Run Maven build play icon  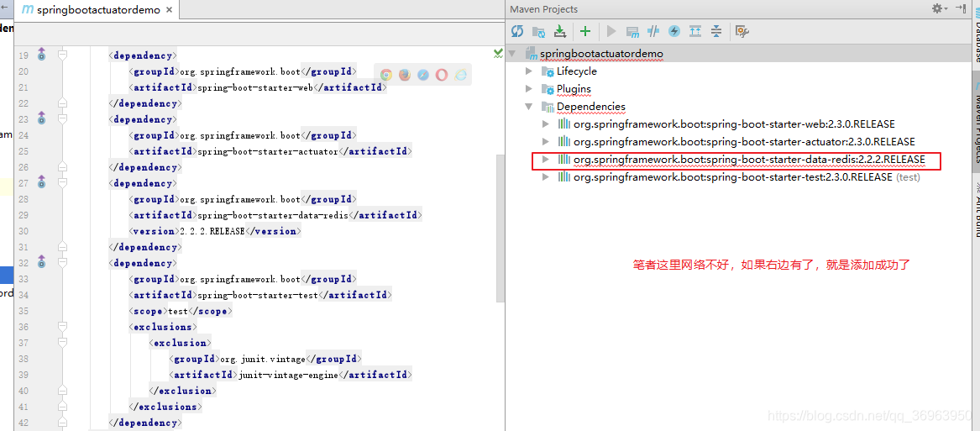[x=612, y=31]
